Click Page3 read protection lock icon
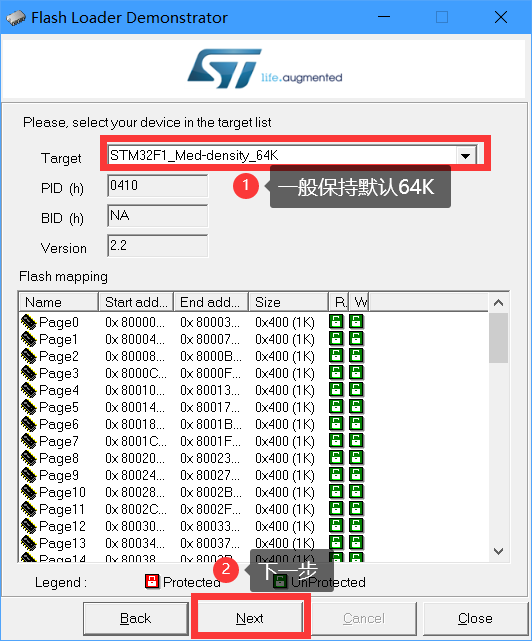The width and height of the screenshot is (532, 641). (336, 373)
